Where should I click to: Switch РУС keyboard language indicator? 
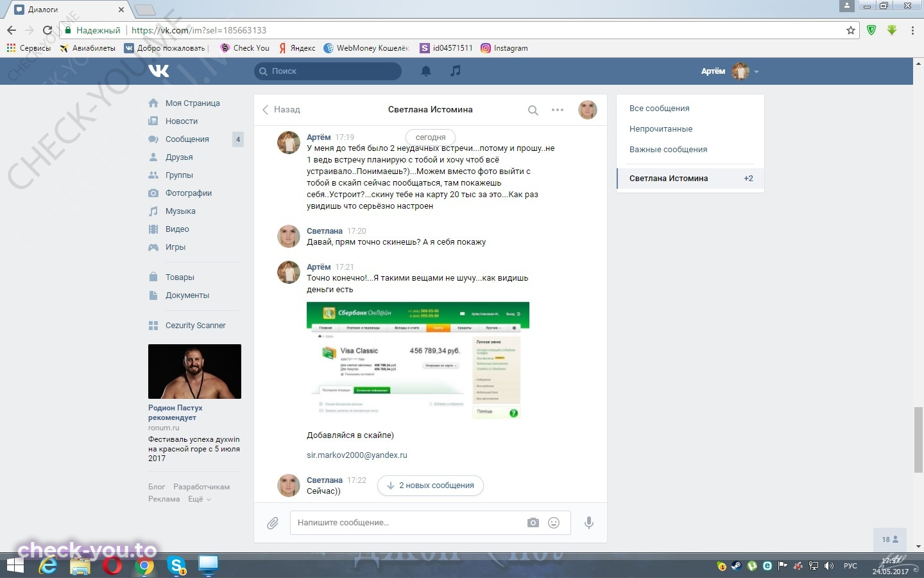850,566
